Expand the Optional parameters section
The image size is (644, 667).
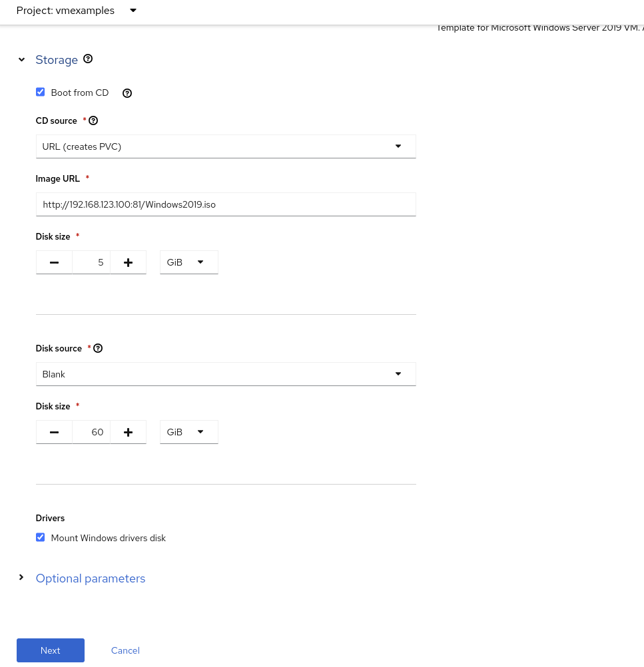[91, 578]
